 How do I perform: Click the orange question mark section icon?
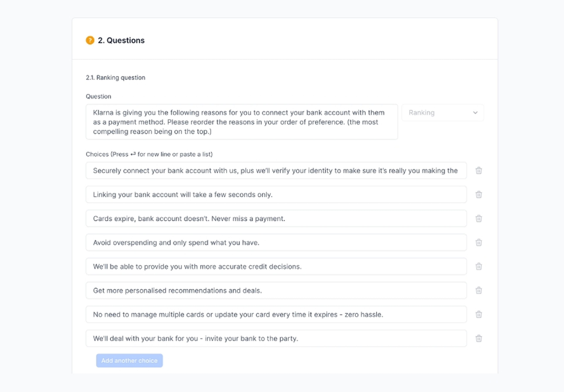click(90, 40)
